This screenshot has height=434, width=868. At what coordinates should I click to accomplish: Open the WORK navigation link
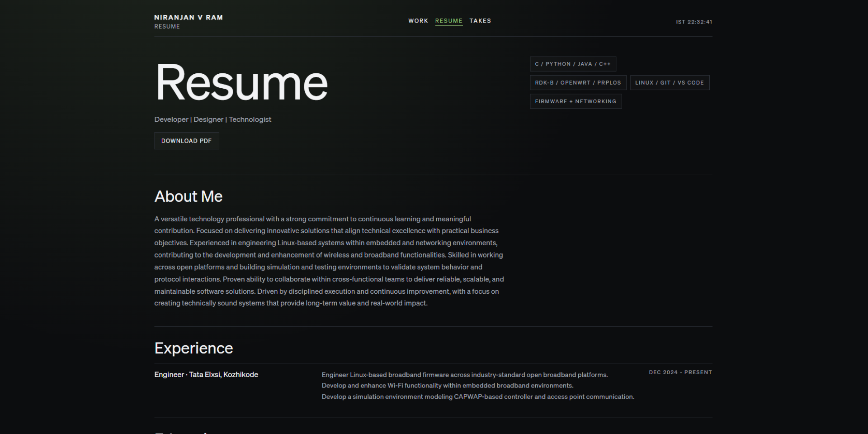tap(418, 21)
